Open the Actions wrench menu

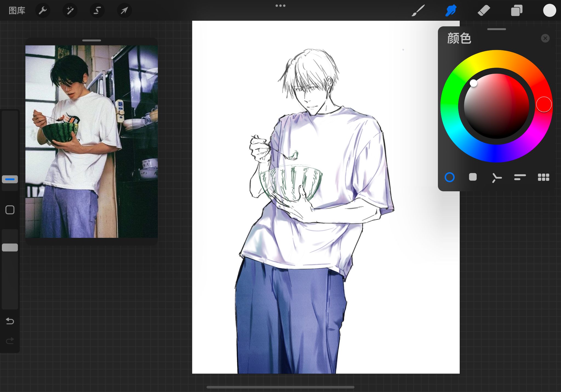point(43,11)
